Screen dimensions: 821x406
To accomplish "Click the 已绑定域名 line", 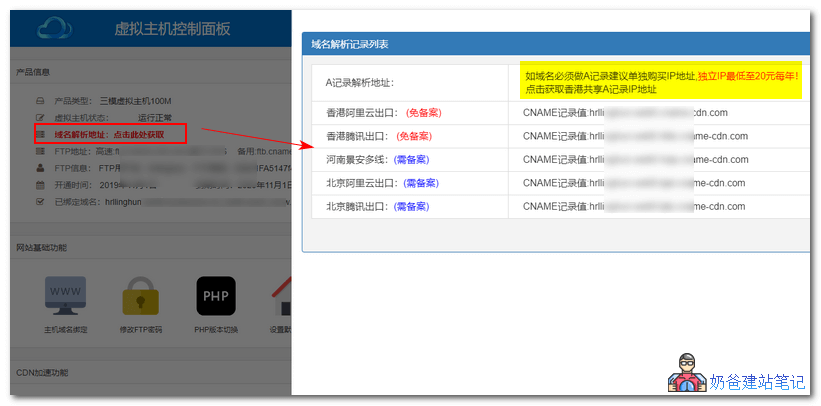I will (173, 202).
